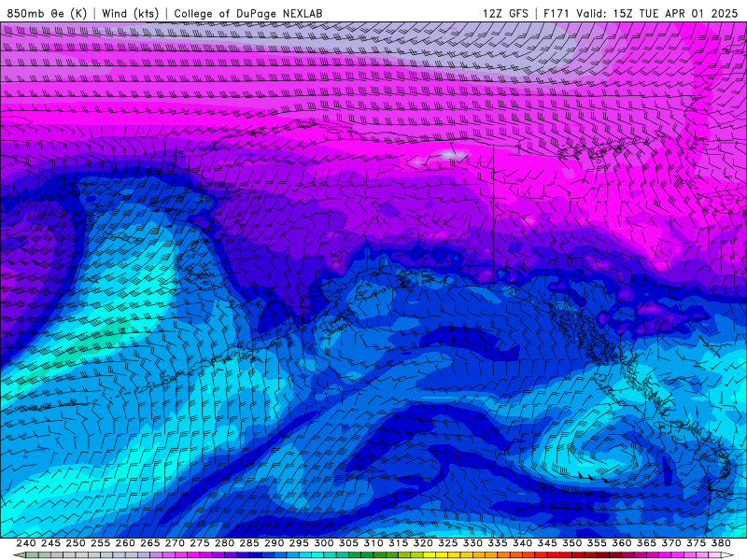Click the 360 value on the color scale
The width and height of the screenshot is (747, 560).
click(x=622, y=543)
